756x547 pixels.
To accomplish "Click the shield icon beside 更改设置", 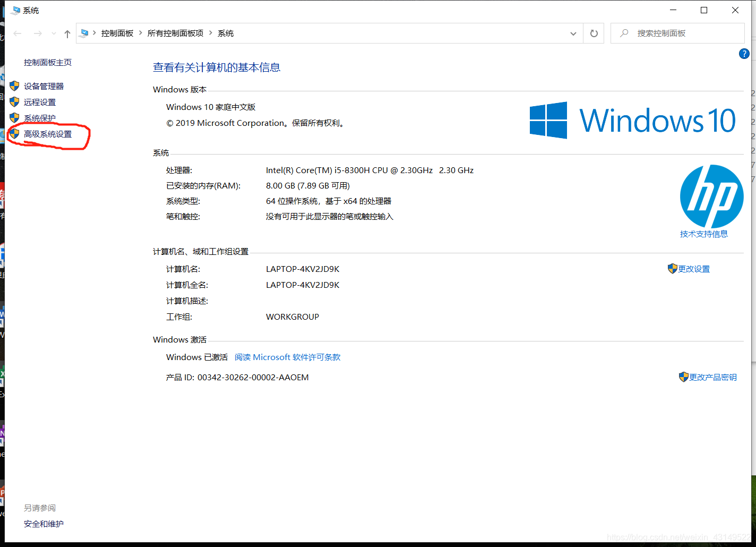I will [673, 268].
